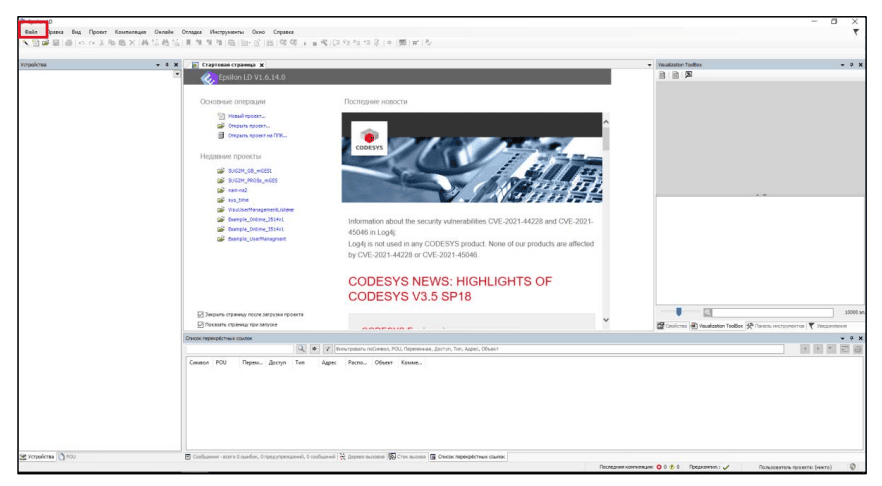Click the Paste toolbar icon
882x486 pixels.
click(x=122, y=43)
